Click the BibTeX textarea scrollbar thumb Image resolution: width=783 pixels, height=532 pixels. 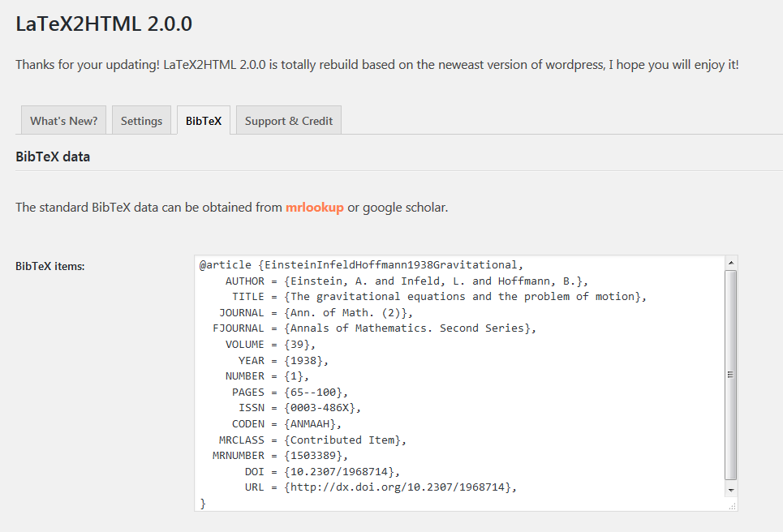(x=730, y=375)
